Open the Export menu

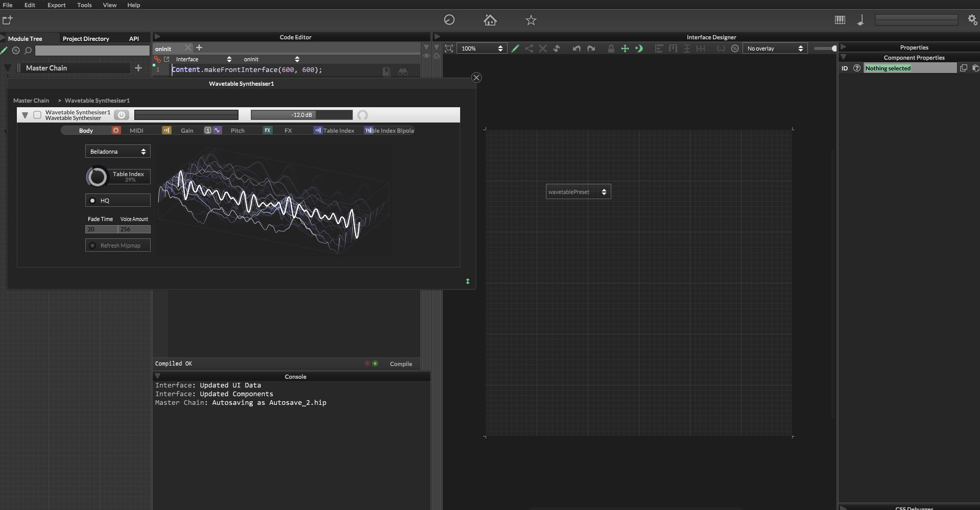(56, 5)
